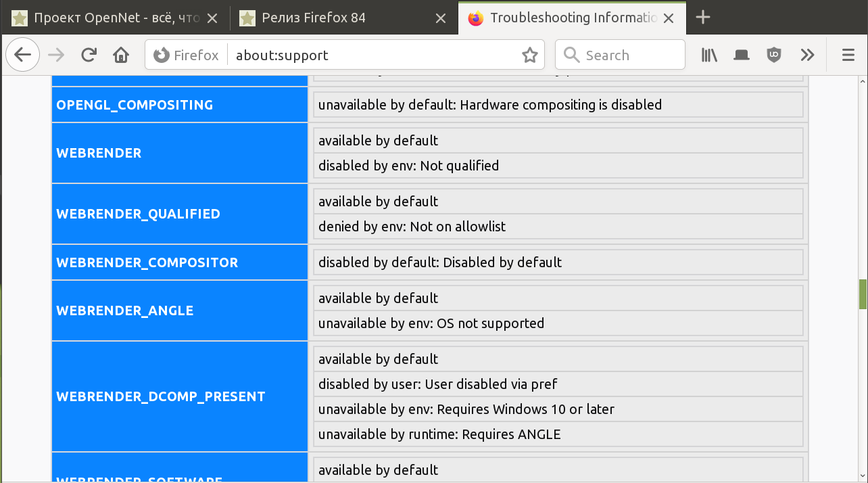This screenshot has width=868, height=483.
Task: Close the Релиз Firefox 84 tab
Action: 440,18
